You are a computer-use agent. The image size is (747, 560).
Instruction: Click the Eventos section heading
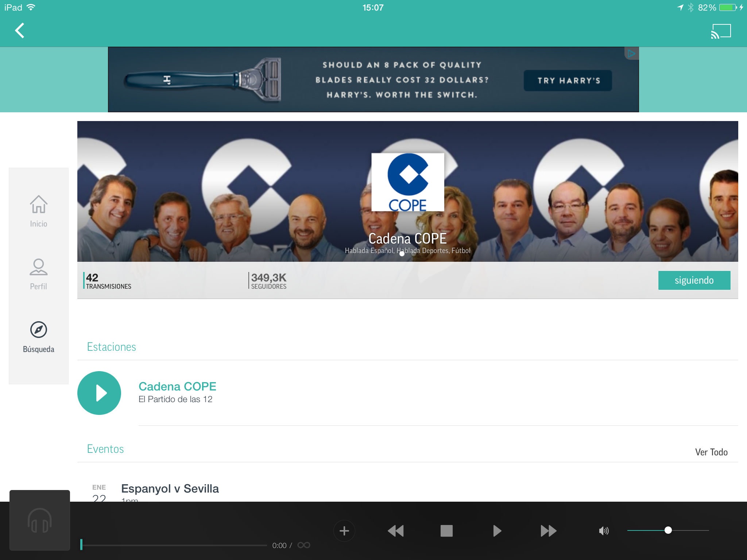pyautogui.click(x=105, y=449)
